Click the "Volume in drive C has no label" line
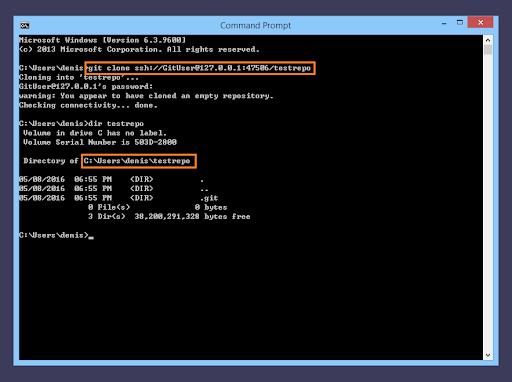This screenshot has height=382, width=512. tap(95, 133)
